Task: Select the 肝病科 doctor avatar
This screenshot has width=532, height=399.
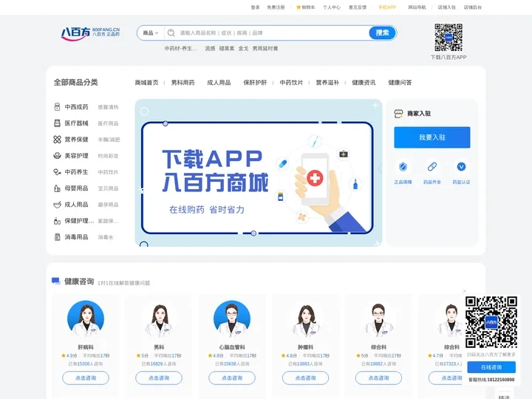Action: click(x=86, y=319)
